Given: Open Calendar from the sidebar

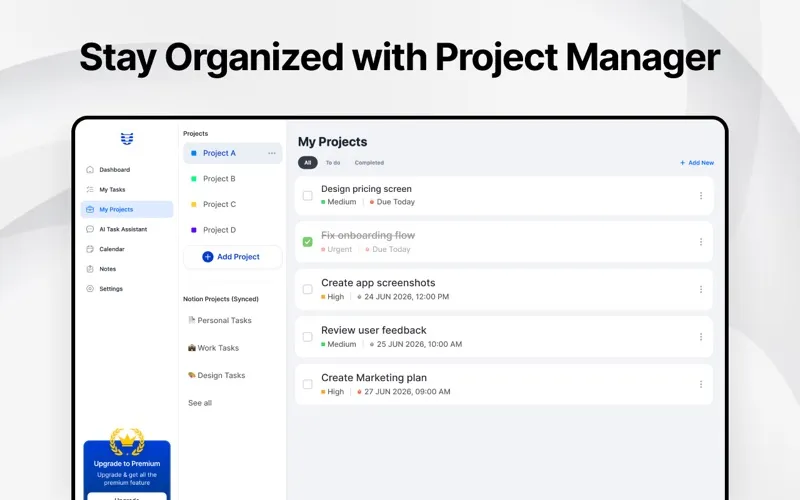Looking at the screenshot, I should [x=127, y=249].
